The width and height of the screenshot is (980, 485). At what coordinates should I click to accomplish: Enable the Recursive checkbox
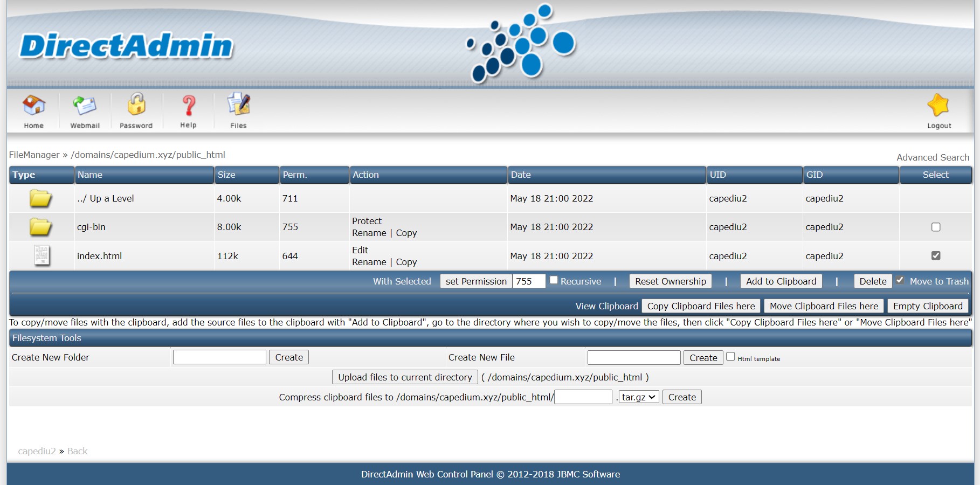coord(554,280)
